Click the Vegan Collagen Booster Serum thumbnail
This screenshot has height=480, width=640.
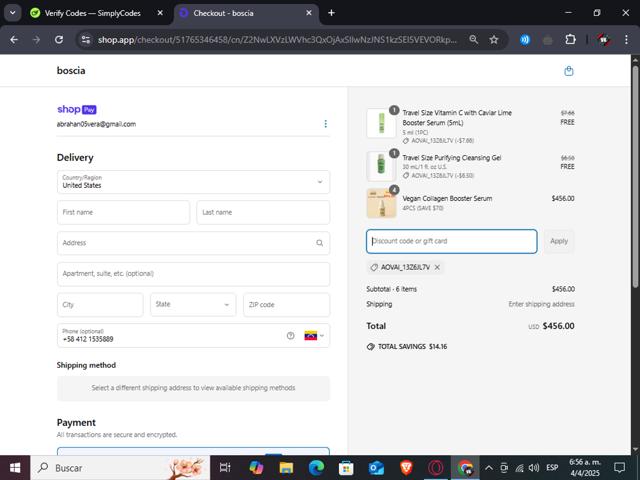[x=381, y=203]
